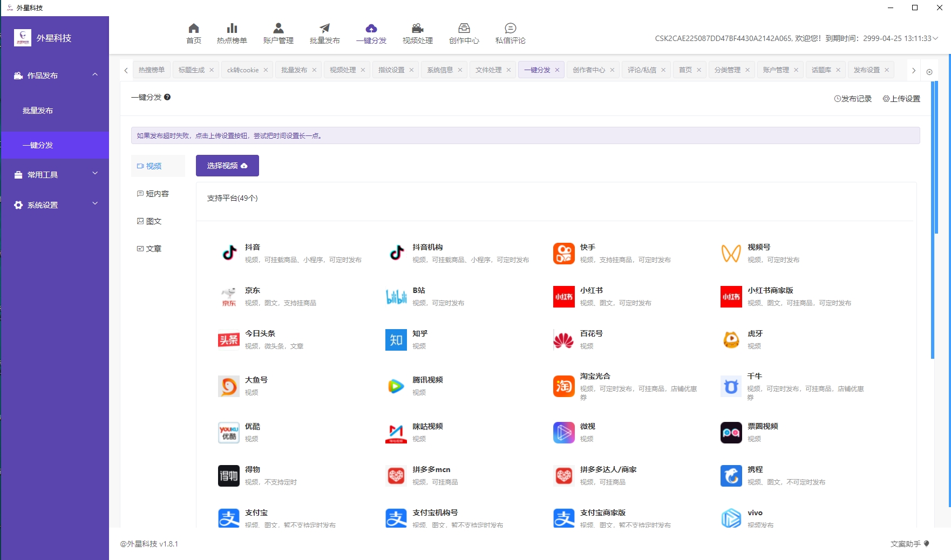Select 抖音 platform icon in the grid

click(228, 253)
